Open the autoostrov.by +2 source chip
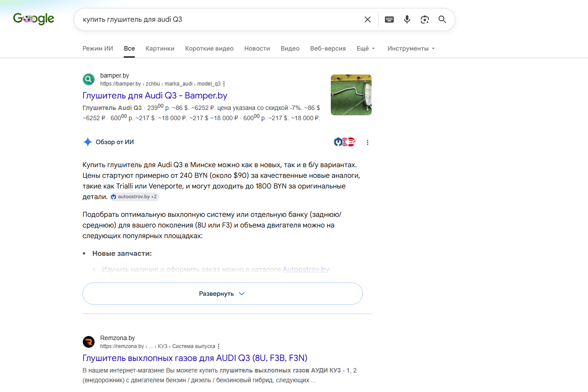 point(134,196)
